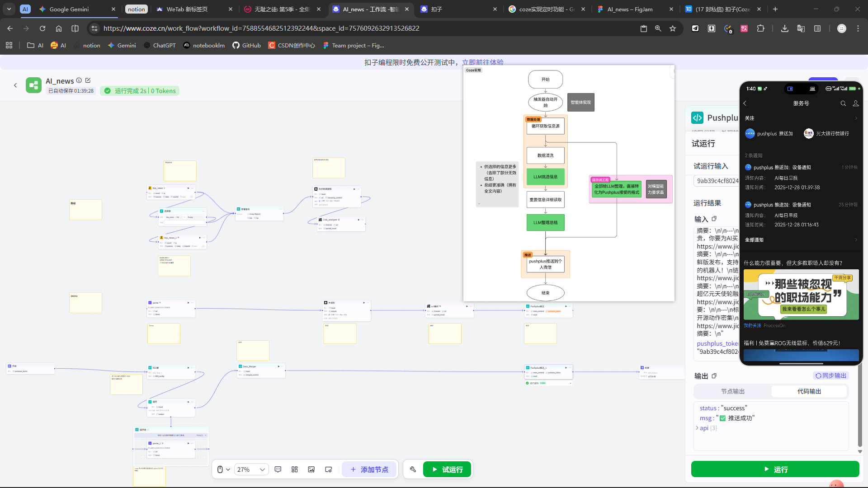The width and height of the screenshot is (868, 488).
Task: Expand 全部通知 chevron in phone overlay
Action: 856,240
